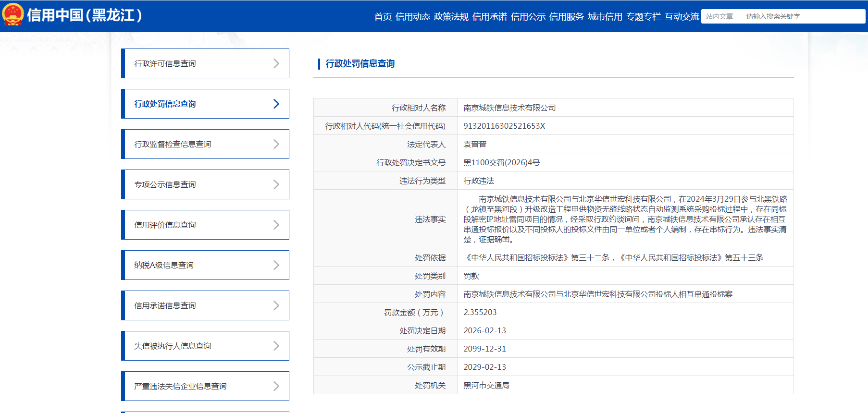
Task: Click chevron arrow beside 专项公示信息查询
Action: pos(276,184)
